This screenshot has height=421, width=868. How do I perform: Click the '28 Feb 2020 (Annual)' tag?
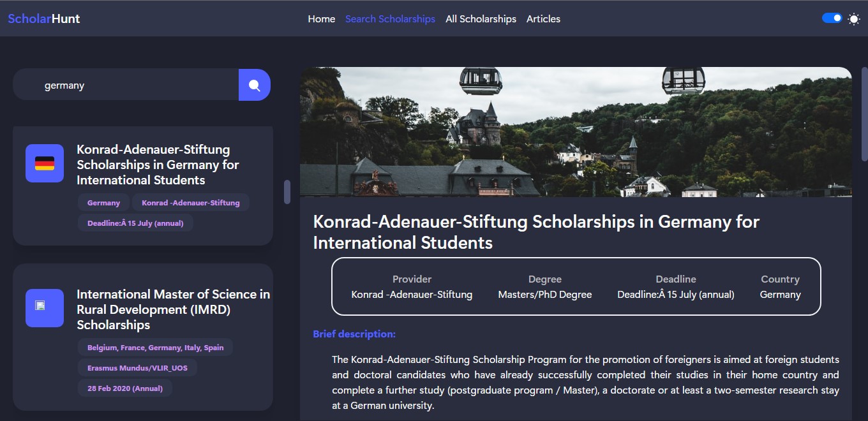click(125, 388)
